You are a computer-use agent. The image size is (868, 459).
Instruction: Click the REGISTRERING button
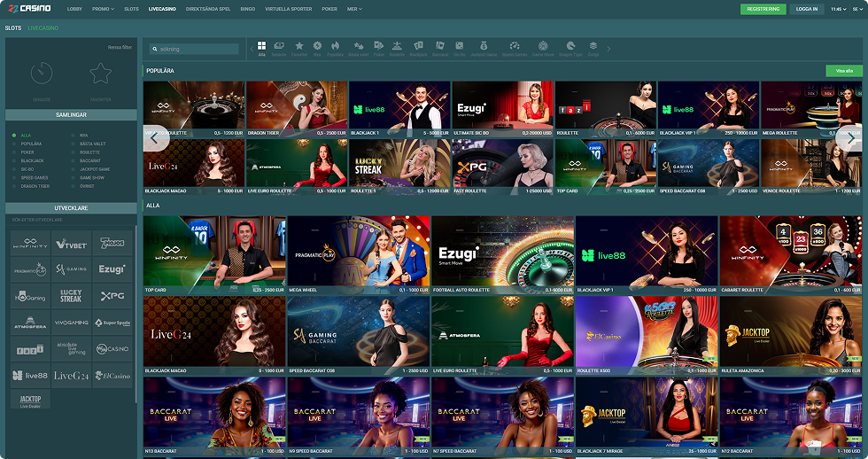point(763,9)
